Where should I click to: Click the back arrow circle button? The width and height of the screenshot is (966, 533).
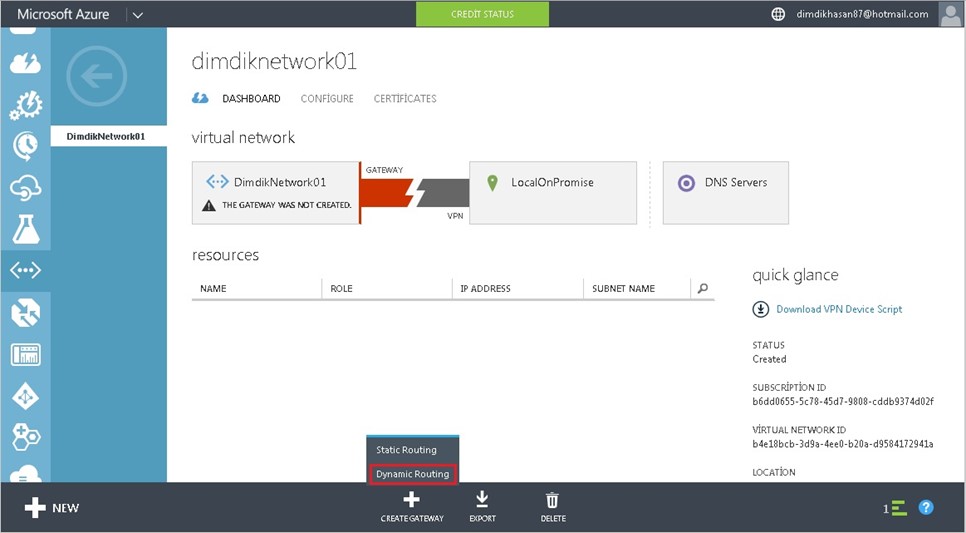coord(96,76)
